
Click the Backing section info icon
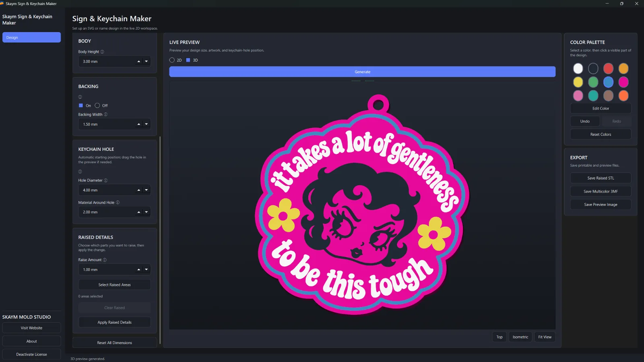pos(80,97)
